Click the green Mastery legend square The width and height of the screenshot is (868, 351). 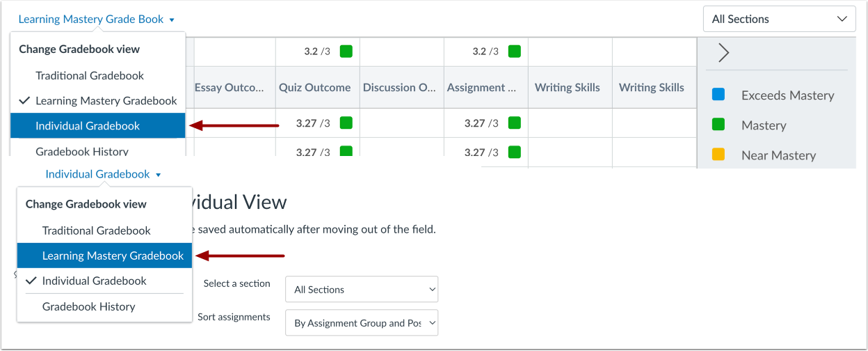(718, 125)
